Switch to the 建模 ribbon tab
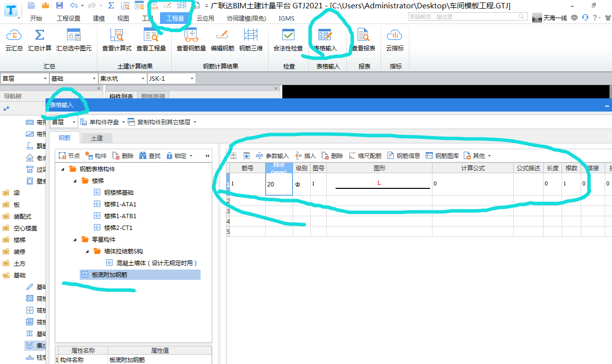 [x=99, y=19]
